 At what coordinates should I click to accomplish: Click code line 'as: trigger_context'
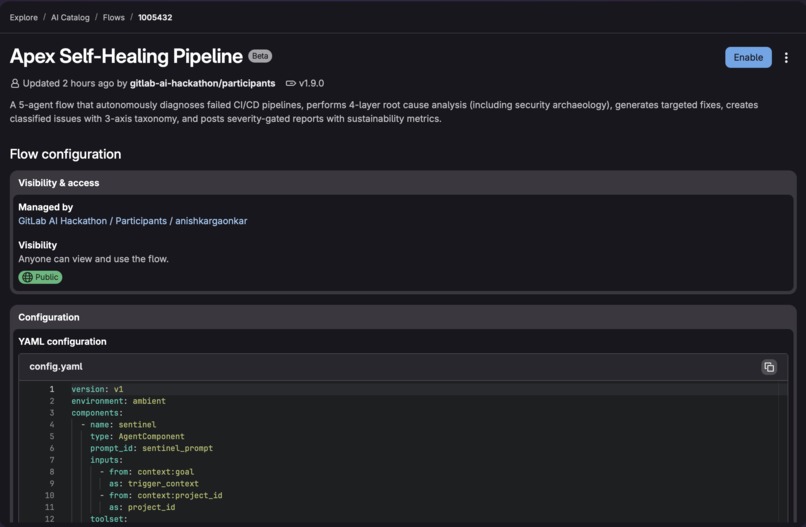[154, 484]
